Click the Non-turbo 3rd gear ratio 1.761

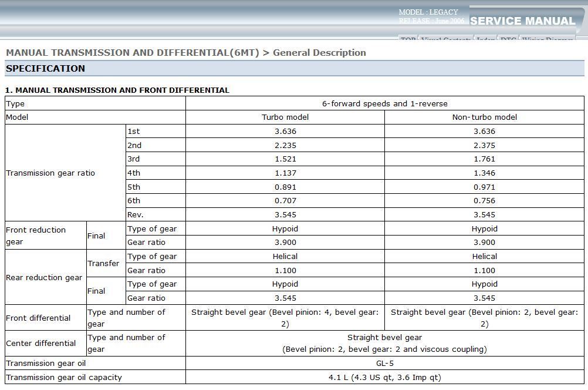click(x=484, y=159)
